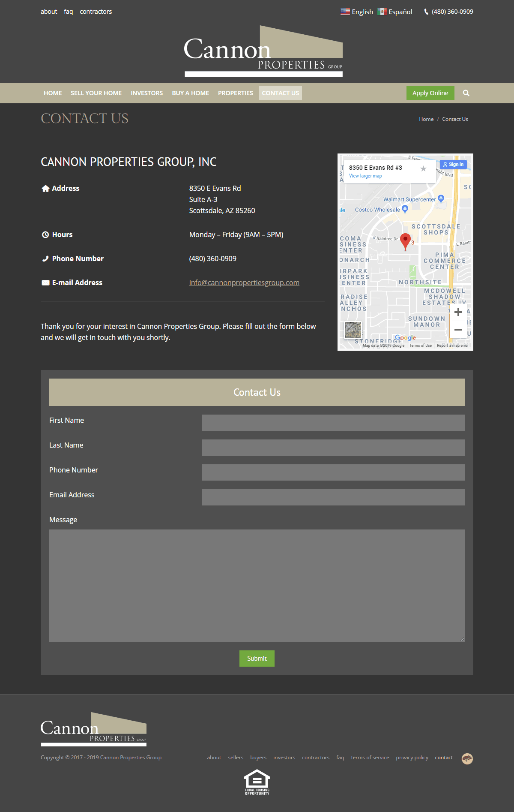Click the body phone number (480) 360-0909

pos(213,259)
